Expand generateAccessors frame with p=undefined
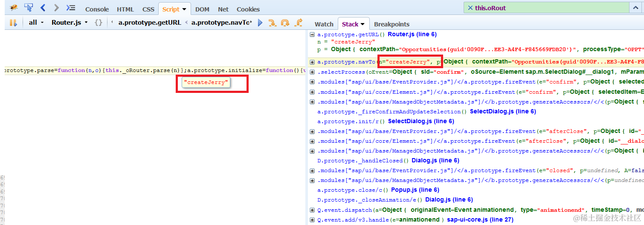The image size is (644, 225). (x=312, y=180)
